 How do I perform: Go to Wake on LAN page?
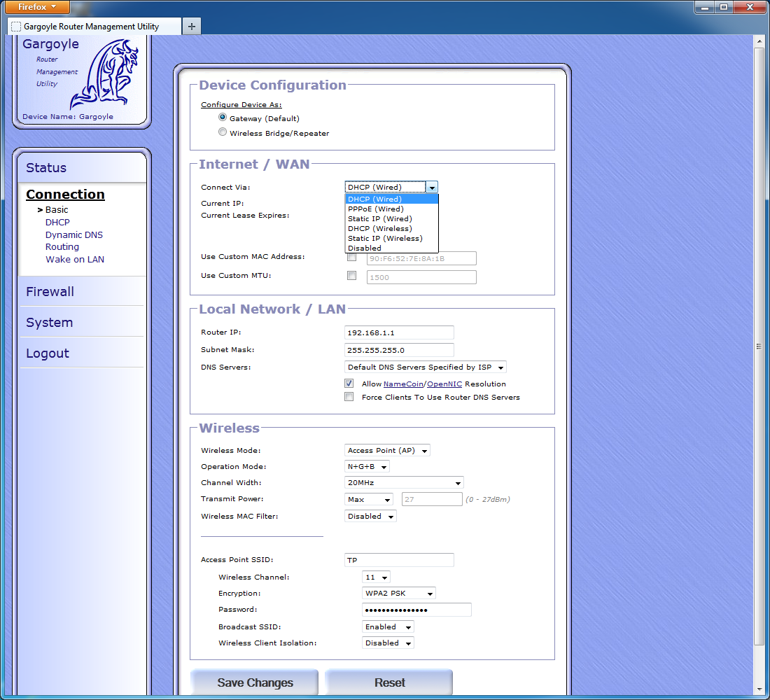click(x=75, y=260)
